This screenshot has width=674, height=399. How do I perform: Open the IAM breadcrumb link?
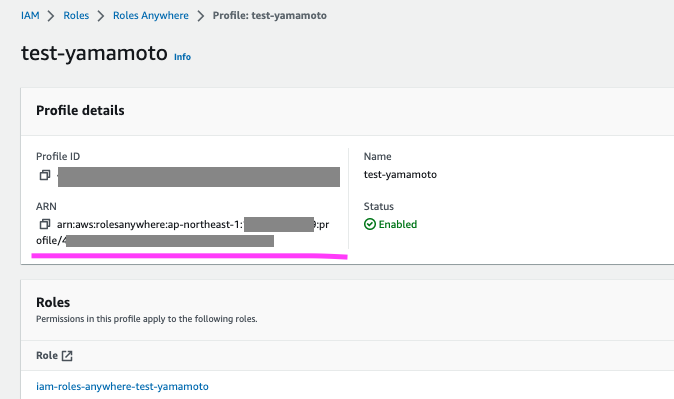pos(30,15)
